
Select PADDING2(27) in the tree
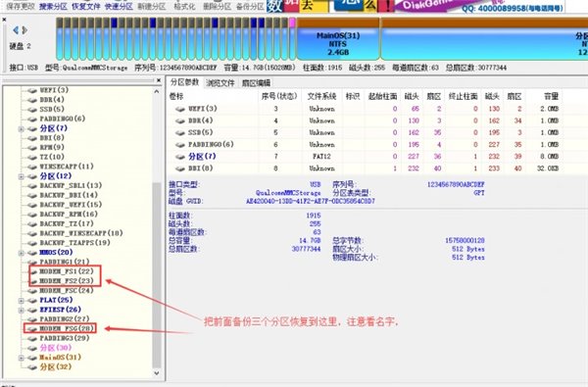(64, 319)
